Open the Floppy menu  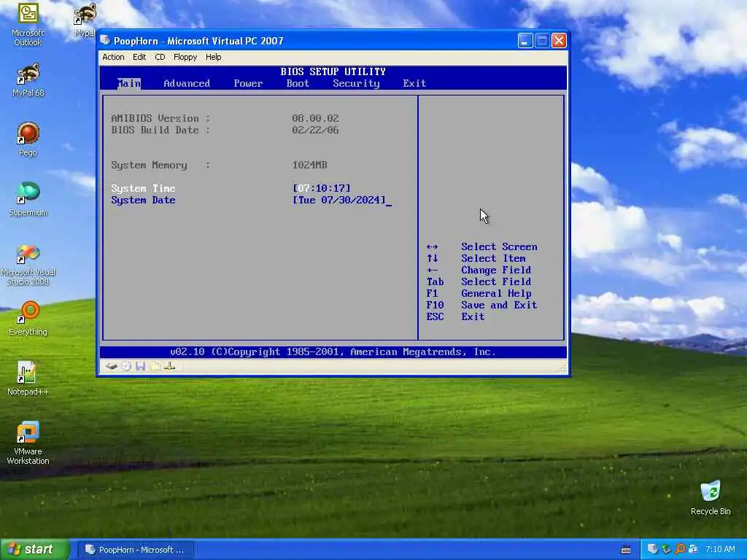(185, 57)
